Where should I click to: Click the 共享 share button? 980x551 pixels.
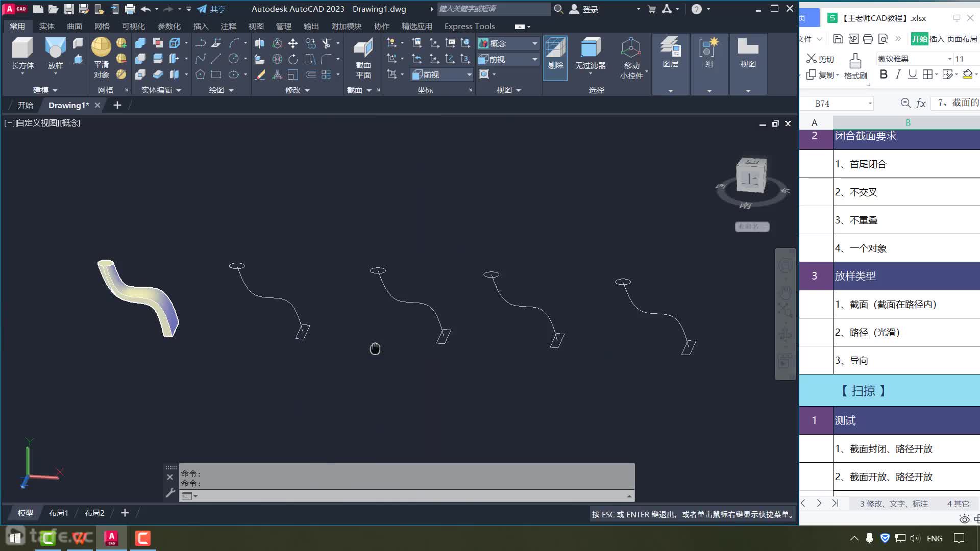[211, 9]
